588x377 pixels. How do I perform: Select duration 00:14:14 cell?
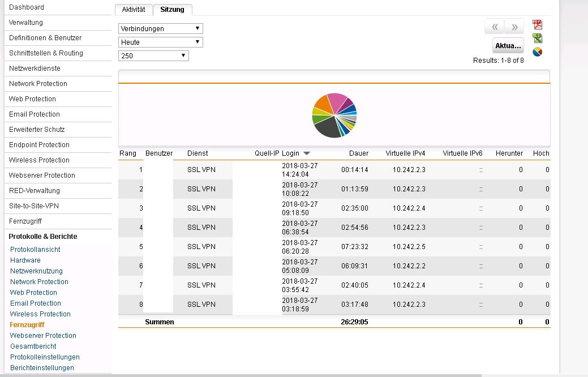pyautogui.click(x=355, y=170)
